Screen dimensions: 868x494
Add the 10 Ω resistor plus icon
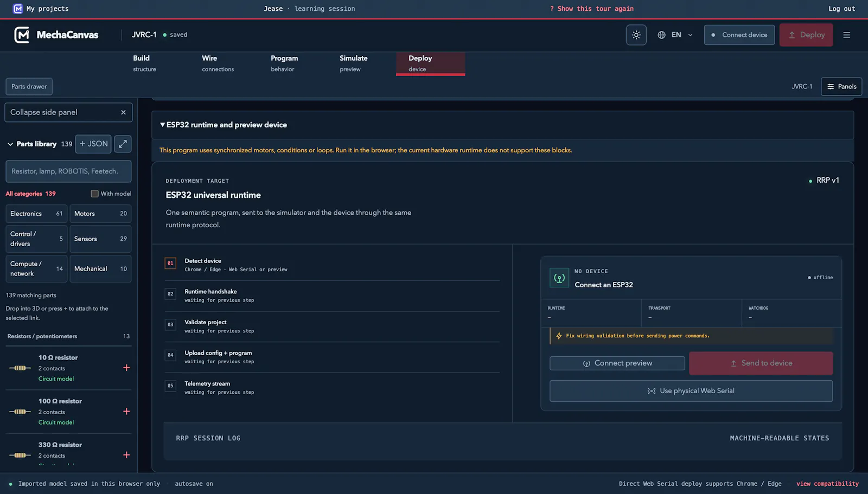126,368
